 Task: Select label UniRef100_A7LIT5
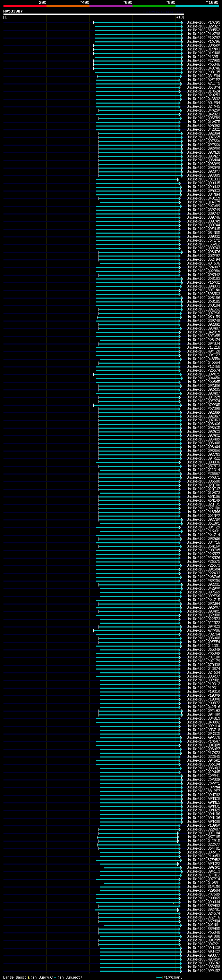203,84
